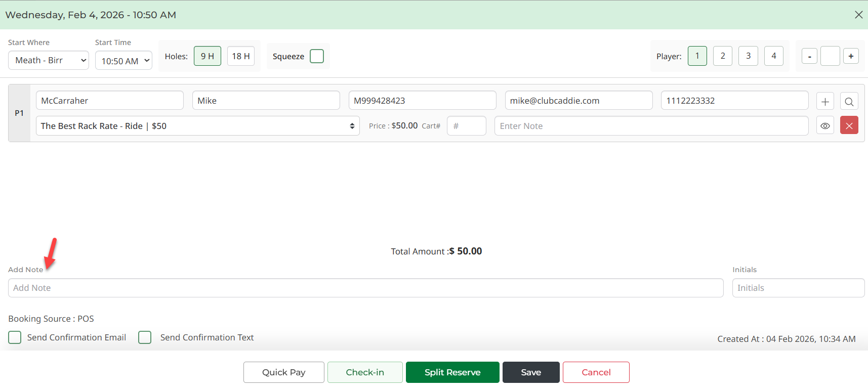
Task: Click the Split Reserve button
Action: click(x=452, y=372)
